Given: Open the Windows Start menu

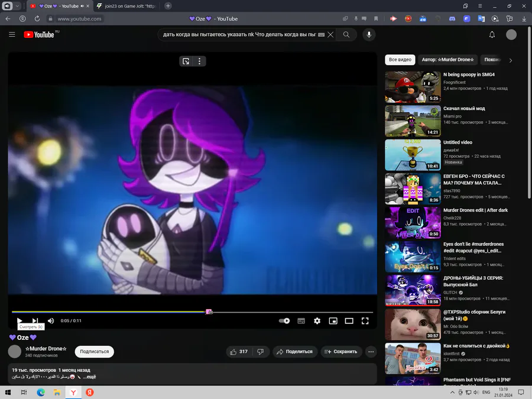Looking at the screenshot, I should pos(8,392).
